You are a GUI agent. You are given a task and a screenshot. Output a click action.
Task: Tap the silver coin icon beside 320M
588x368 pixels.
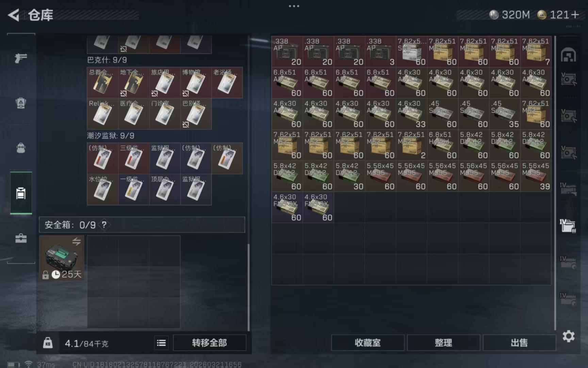point(494,15)
